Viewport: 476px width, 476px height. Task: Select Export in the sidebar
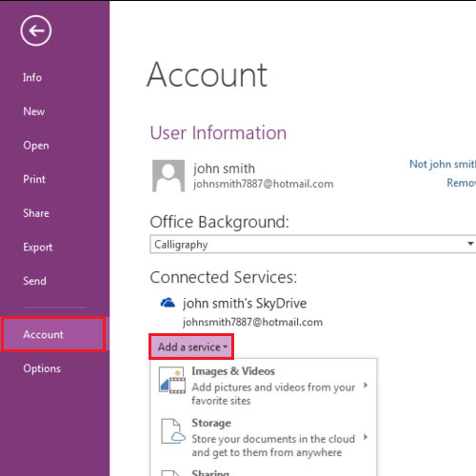(38, 248)
